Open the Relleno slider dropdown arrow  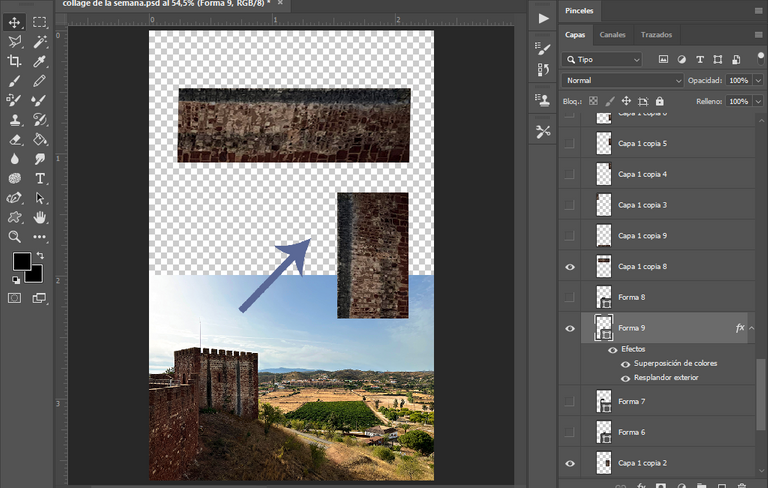click(758, 101)
